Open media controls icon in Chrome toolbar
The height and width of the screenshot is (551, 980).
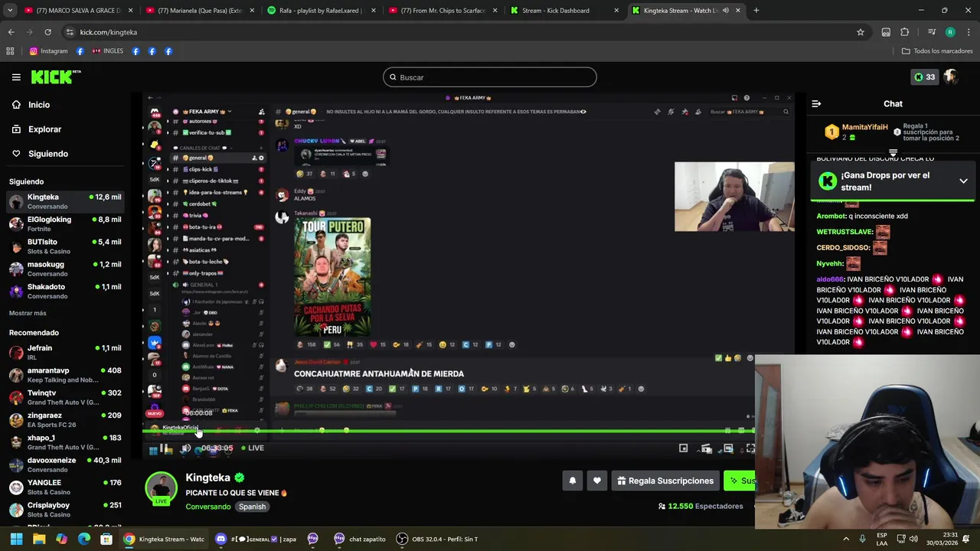(x=932, y=32)
